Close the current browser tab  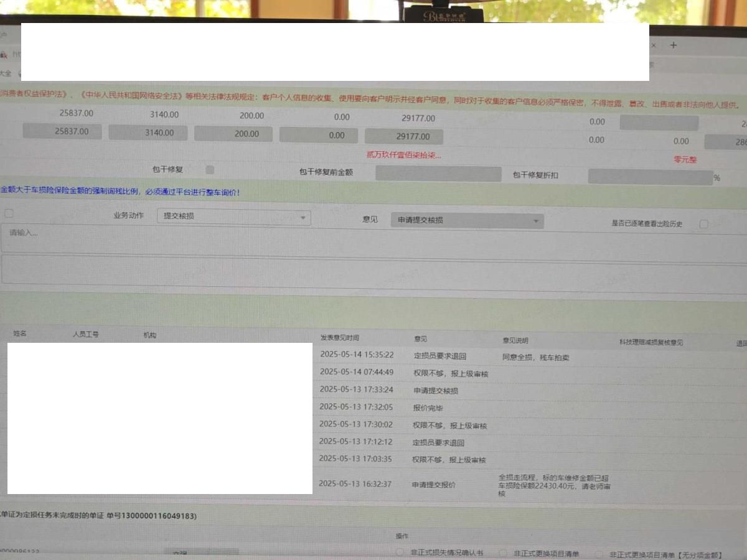[x=654, y=45]
